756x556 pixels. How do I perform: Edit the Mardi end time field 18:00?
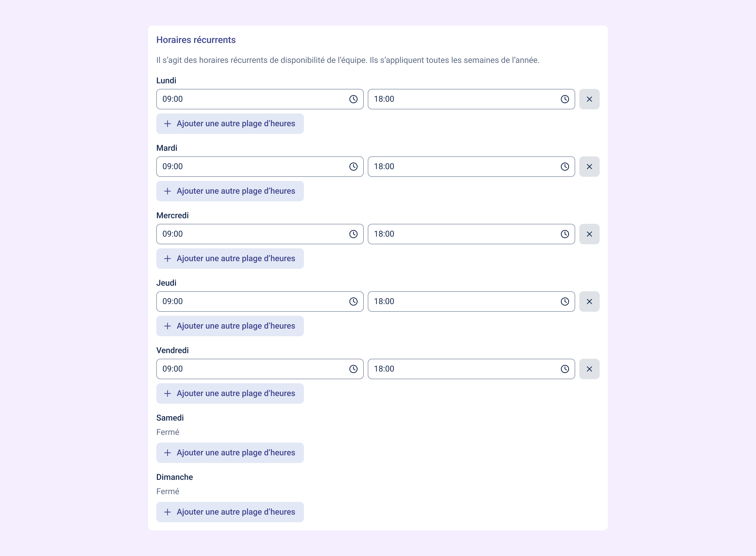(471, 167)
